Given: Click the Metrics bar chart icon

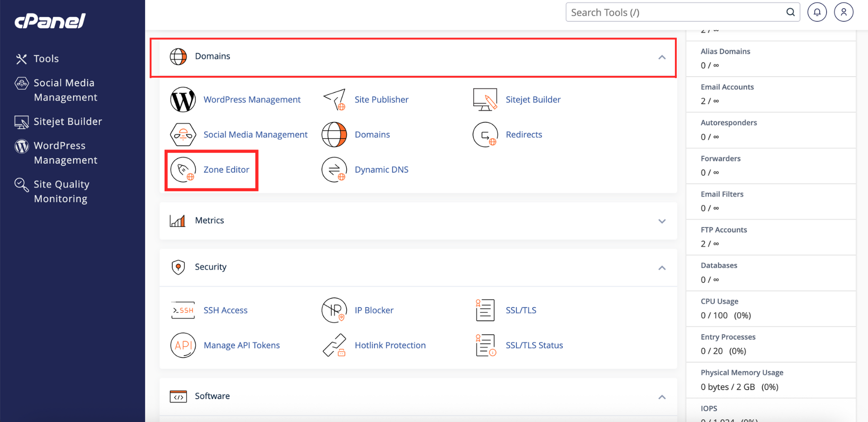Looking at the screenshot, I should 178,221.
